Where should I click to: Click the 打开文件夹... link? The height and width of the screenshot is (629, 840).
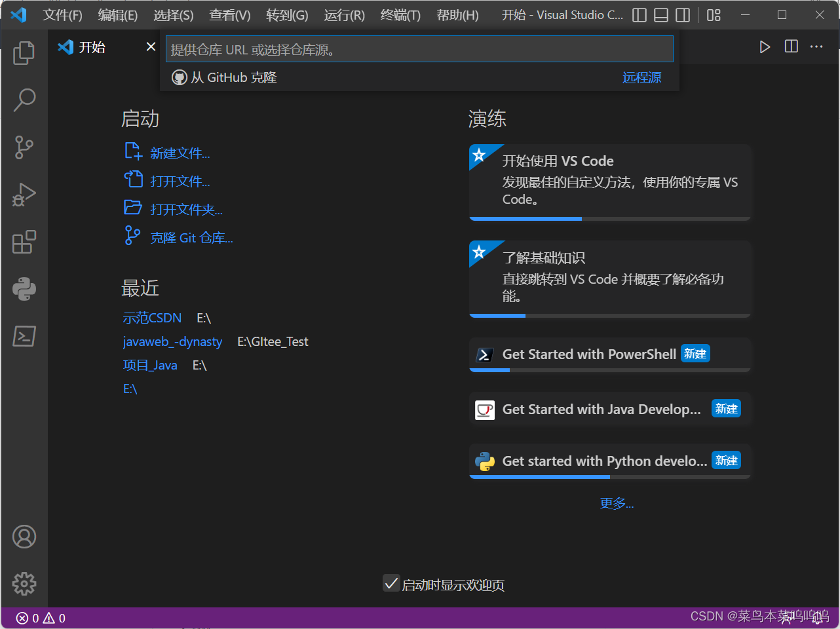click(x=186, y=210)
